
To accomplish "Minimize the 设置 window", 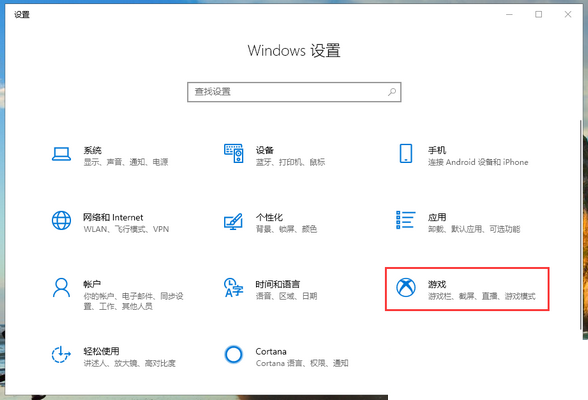I will (509, 14).
